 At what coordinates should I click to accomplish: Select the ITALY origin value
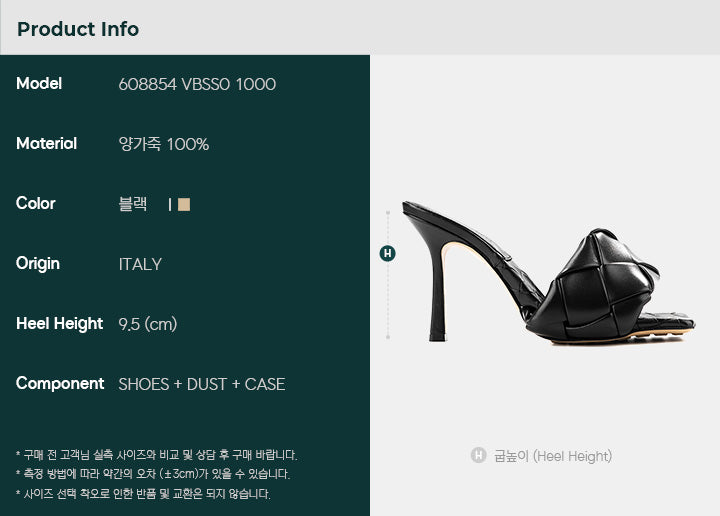(140, 264)
